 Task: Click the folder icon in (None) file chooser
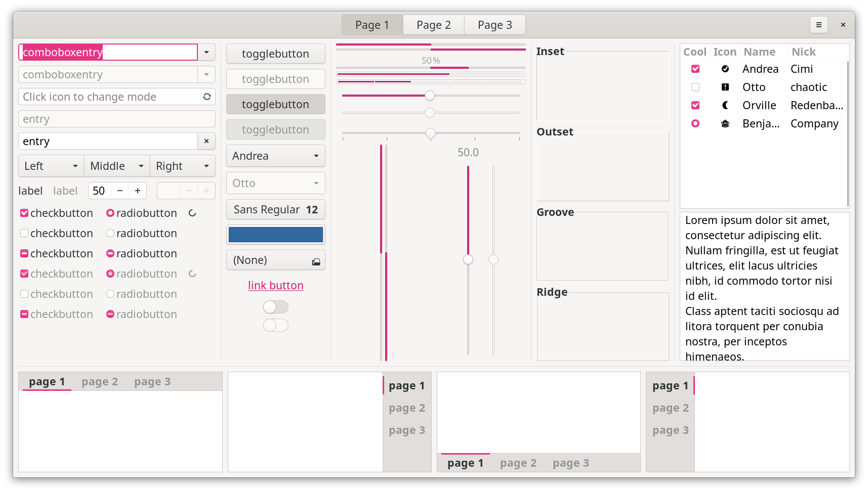click(316, 261)
